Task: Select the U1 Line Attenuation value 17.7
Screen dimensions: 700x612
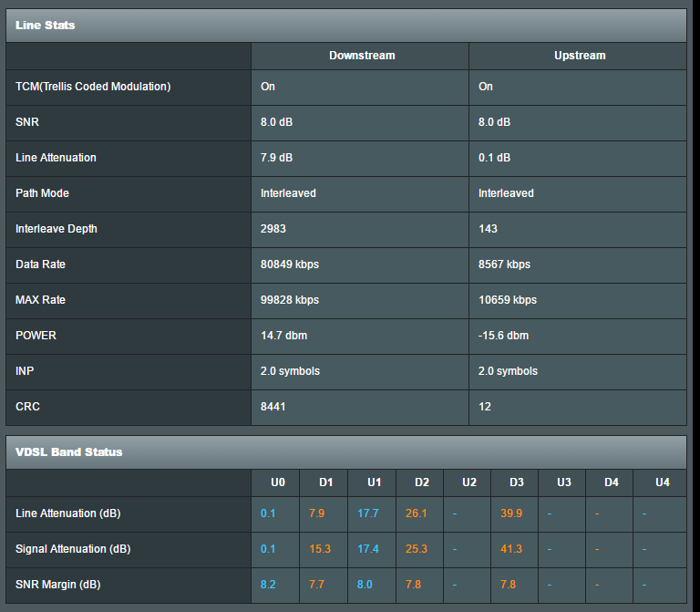Action: pos(368,513)
